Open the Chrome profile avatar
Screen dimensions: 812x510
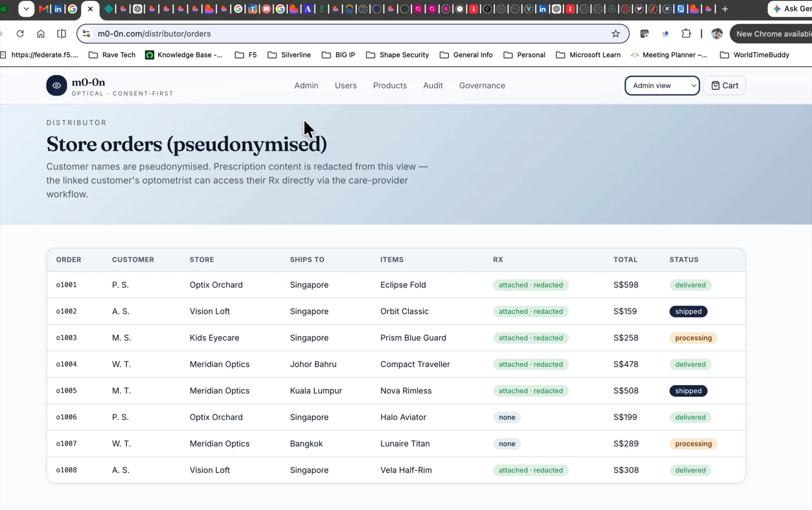[x=717, y=34]
